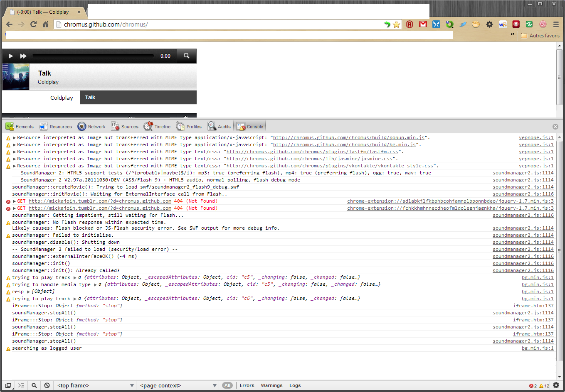Click the playback progress bar
Image resolution: width=565 pixels, height=392 pixels.
[93, 56]
